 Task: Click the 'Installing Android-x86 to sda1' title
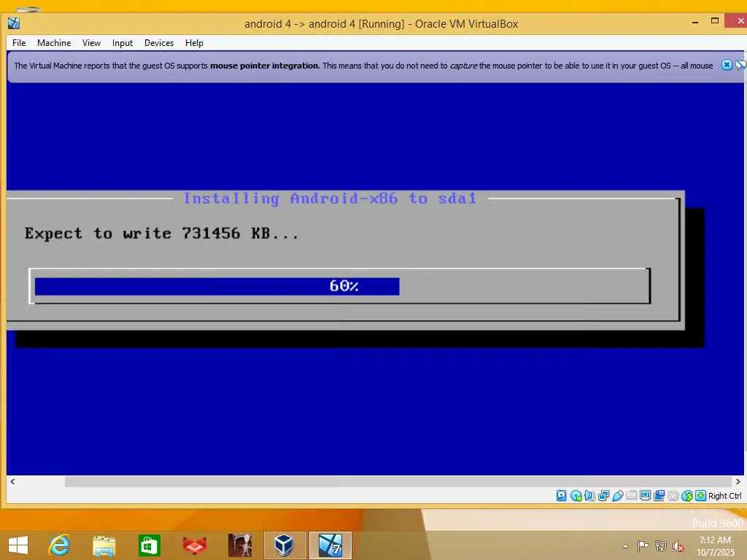click(x=330, y=198)
